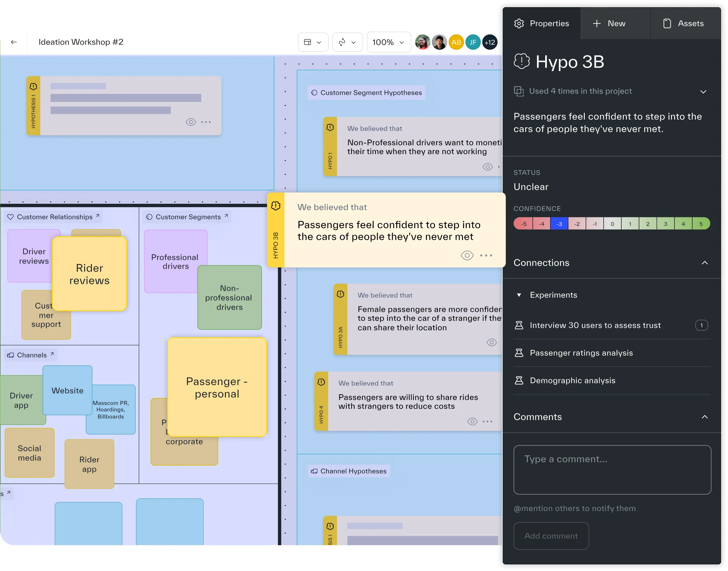The width and height of the screenshot is (728, 571).
Task: Click the three-dot menu on the Hypo 3B sticky
Action: point(486,255)
